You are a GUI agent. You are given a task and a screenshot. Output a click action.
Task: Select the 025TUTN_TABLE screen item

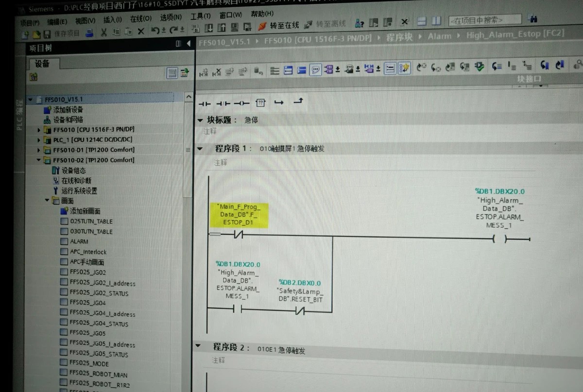point(86,222)
